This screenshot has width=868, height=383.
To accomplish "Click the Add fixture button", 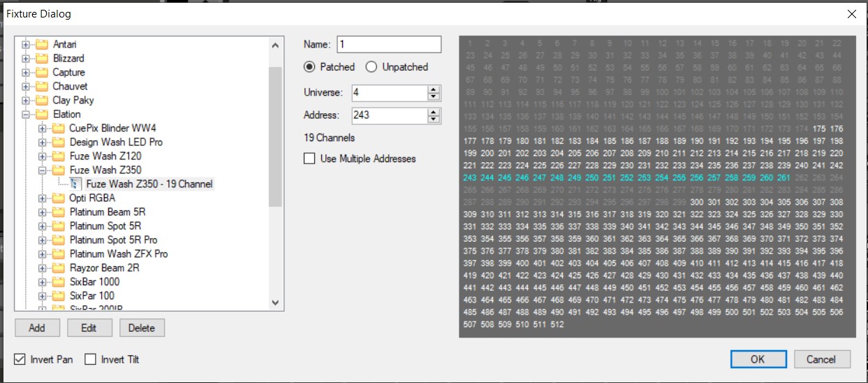I will tap(37, 328).
